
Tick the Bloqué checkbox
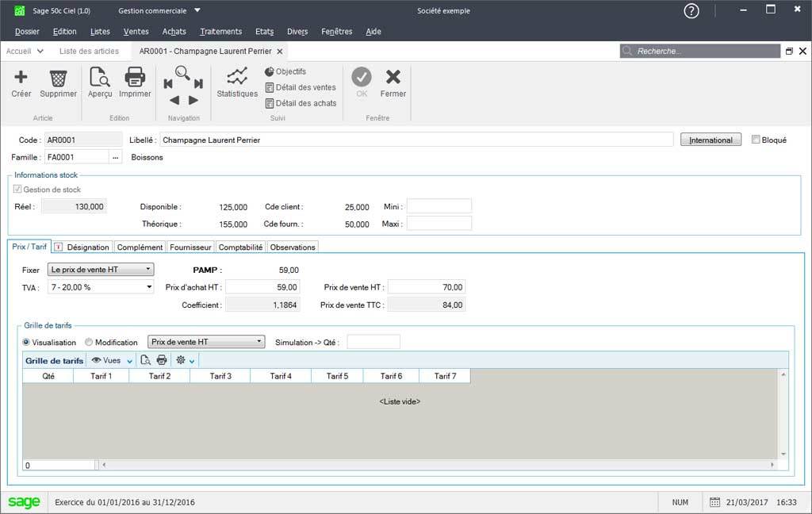(756, 140)
